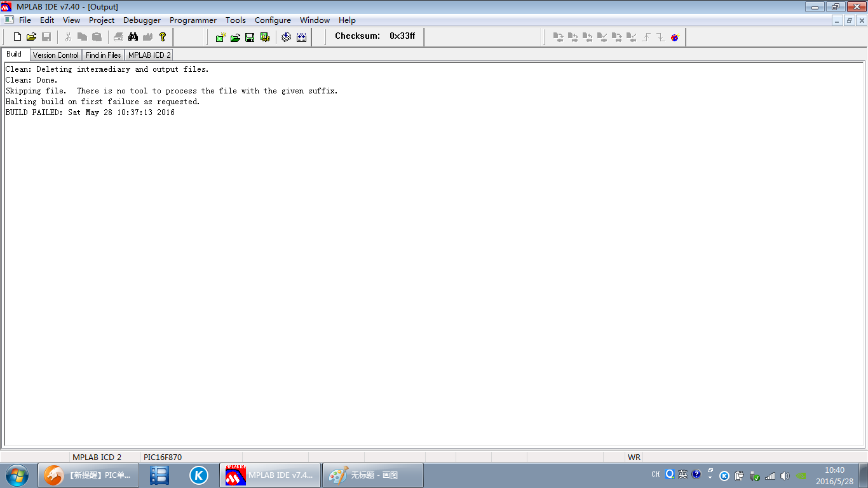Click the Copy icon in standard toolbar
This screenshot has height=488, width=868.
tap(82, 37)
